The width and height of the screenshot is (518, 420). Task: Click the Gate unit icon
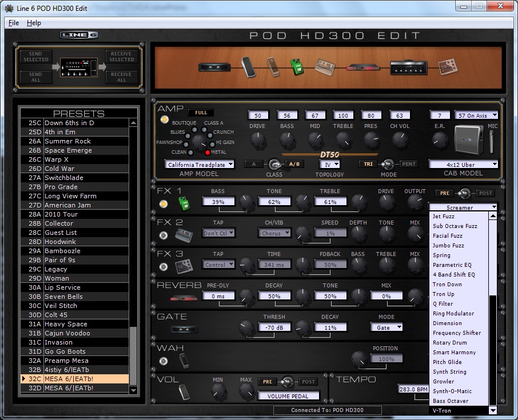(184, 329)
